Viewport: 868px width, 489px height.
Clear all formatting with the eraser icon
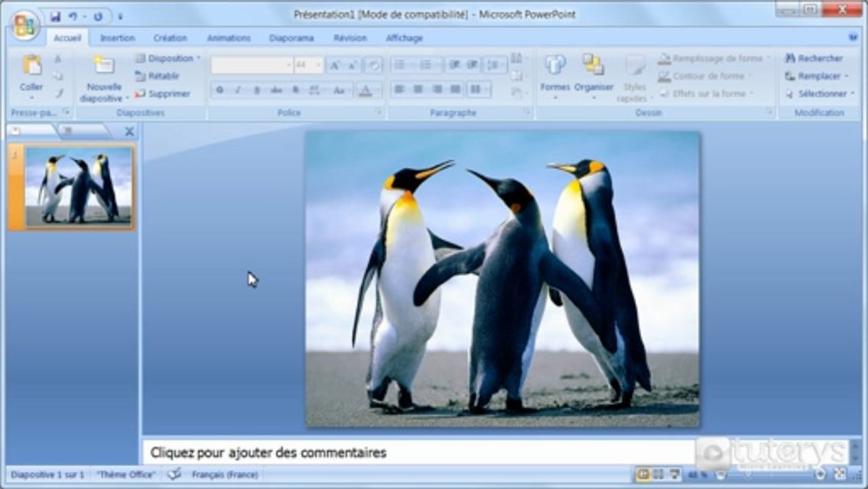coord(373,65)
